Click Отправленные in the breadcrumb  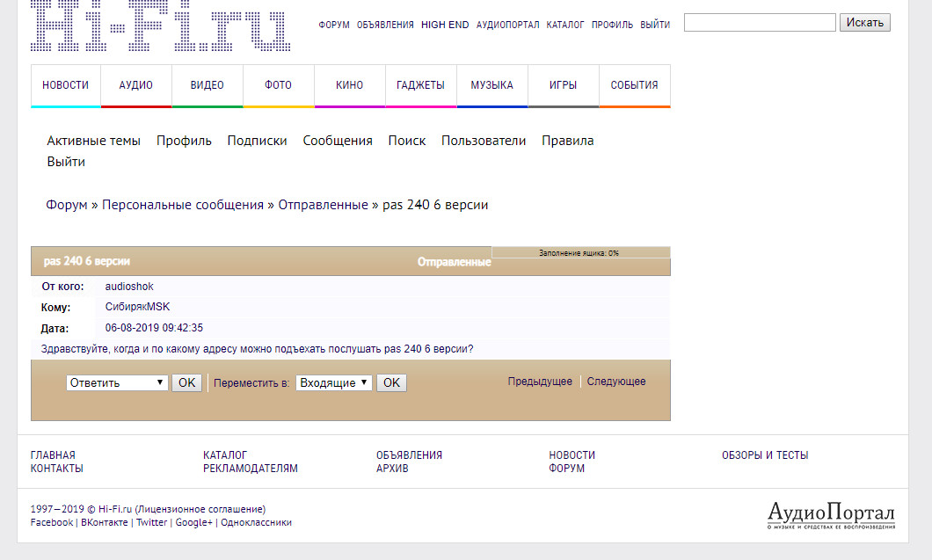tap(323, 205)
